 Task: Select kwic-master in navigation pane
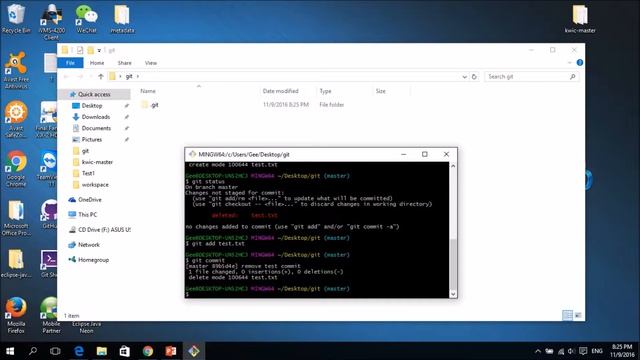coord(97,162)
